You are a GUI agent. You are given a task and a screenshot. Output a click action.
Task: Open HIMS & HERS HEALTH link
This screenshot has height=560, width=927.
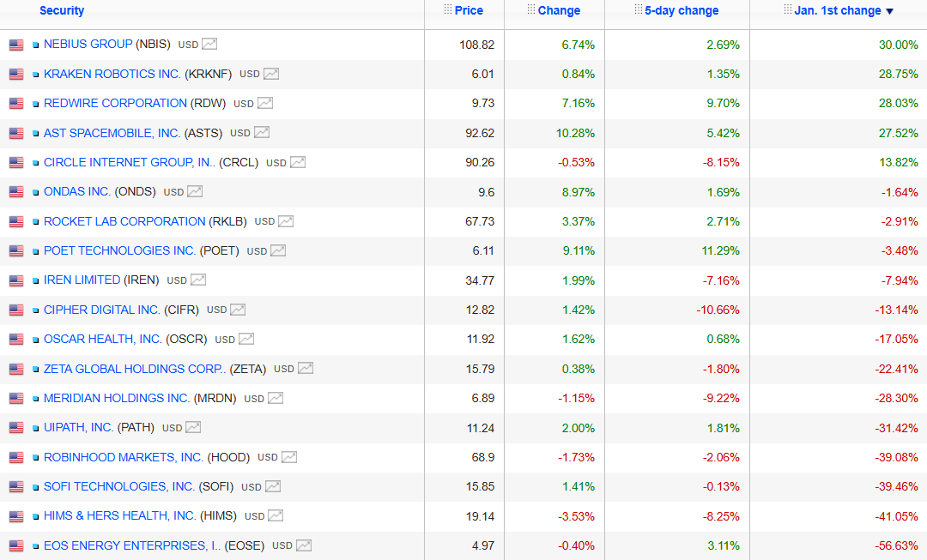[x=119, y=515]
